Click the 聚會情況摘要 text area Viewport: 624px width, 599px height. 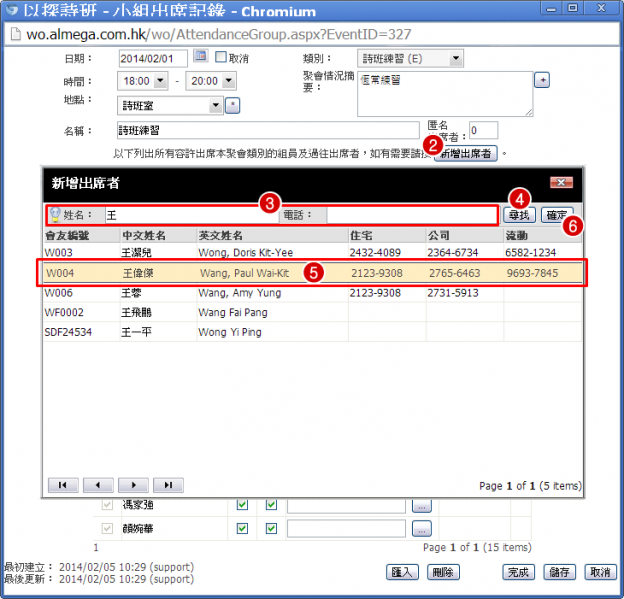445,94
